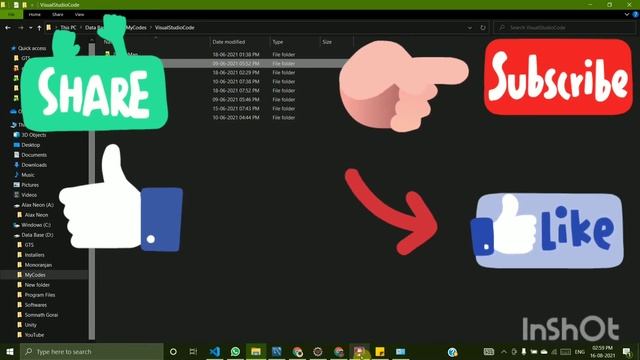
Task: Open Explorer help question mark icon
Action: [636, 14]
